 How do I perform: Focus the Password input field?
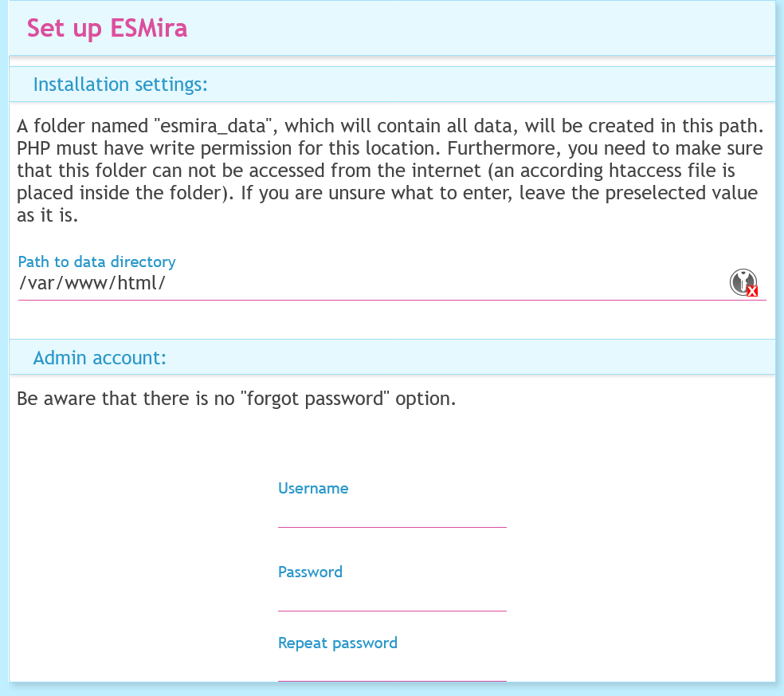coord(392,597)
